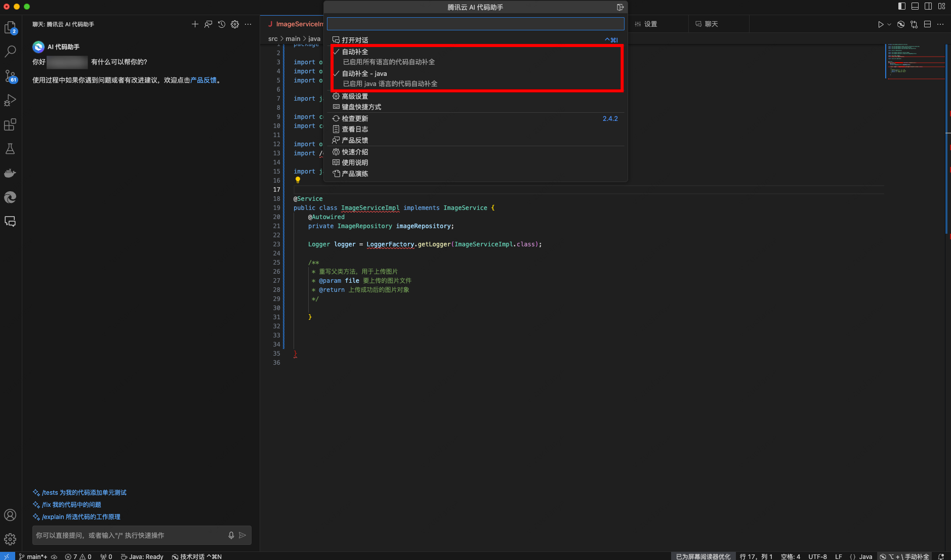This screenshot has height=560, width=951.
Task: Click the quick pick title bar button
Action: [x=620, y=7]
